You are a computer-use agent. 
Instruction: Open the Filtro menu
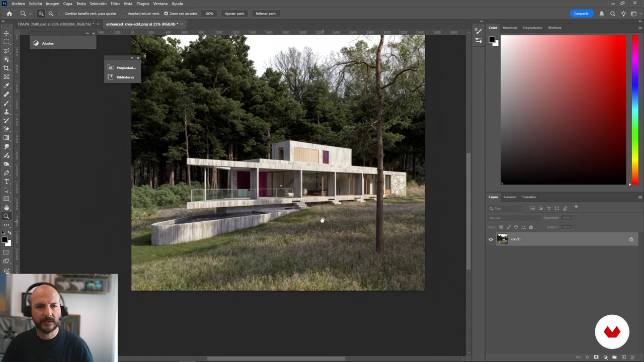pos(115,4)
